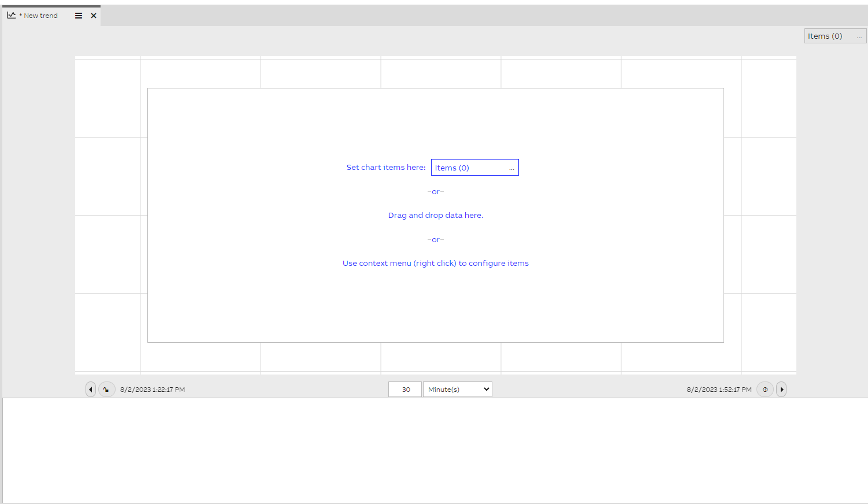Click the end timestamp 8/2/2023 1:52:17 PM
868x504 pixels.
pyautogui.click(x=719, y=389)
